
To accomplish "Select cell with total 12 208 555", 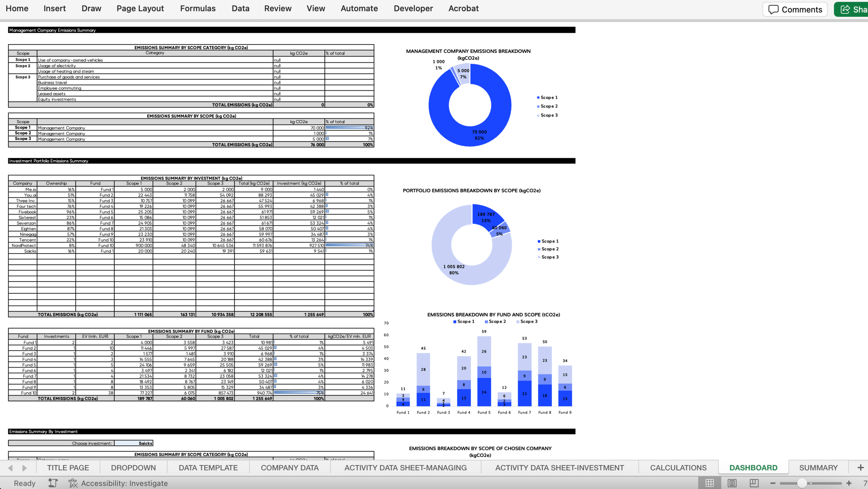I will pyautogui.click(x=254, y=314).
